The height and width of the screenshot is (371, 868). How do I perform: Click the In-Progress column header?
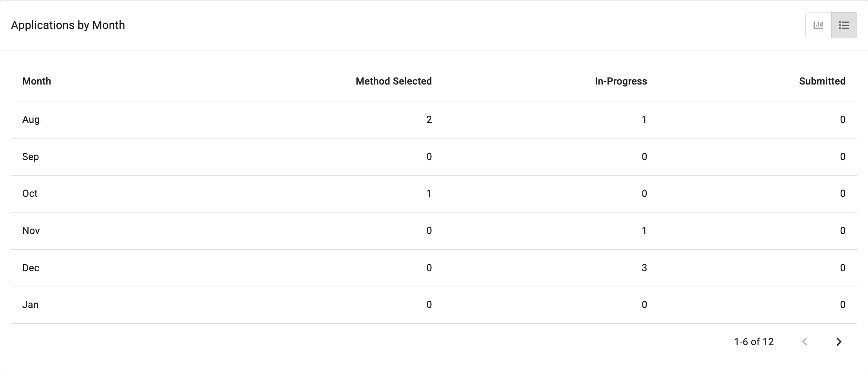621,81
